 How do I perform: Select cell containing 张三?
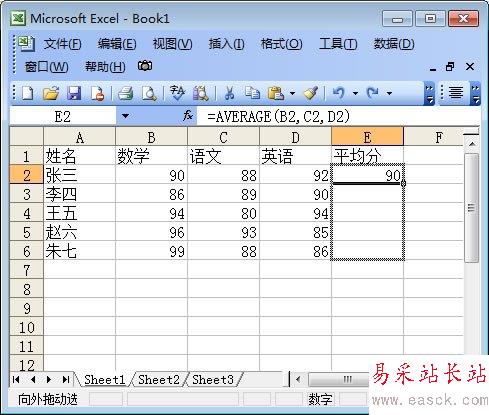coord(79,174)
